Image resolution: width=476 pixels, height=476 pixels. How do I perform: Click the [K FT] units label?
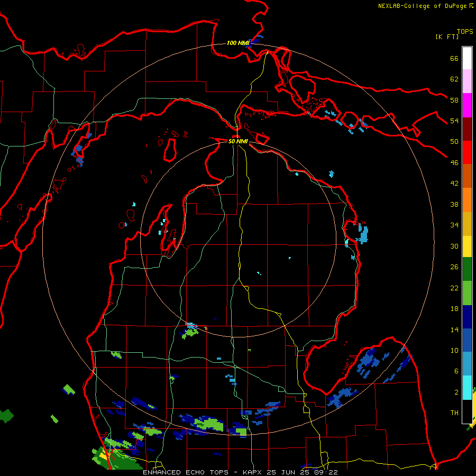pyautogui.click(x=447, y=36)
